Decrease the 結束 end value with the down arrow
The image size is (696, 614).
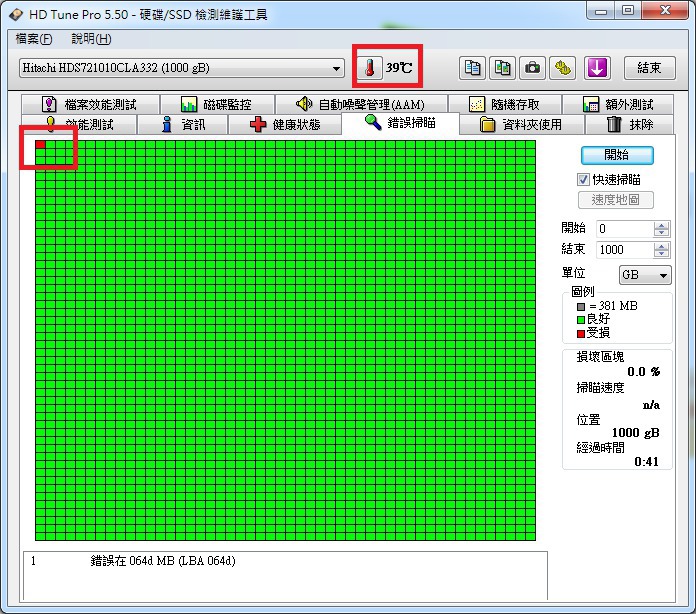pyautogui.click(x=661, y=254)
